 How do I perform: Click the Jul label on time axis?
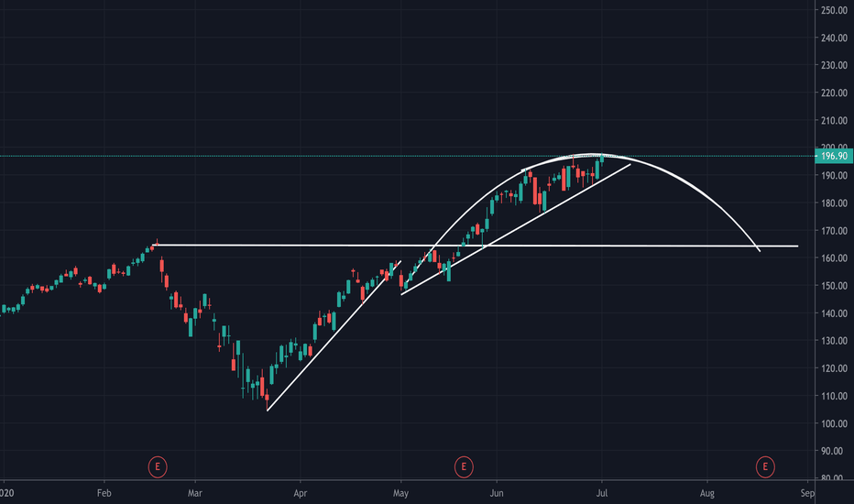[602, 493]
